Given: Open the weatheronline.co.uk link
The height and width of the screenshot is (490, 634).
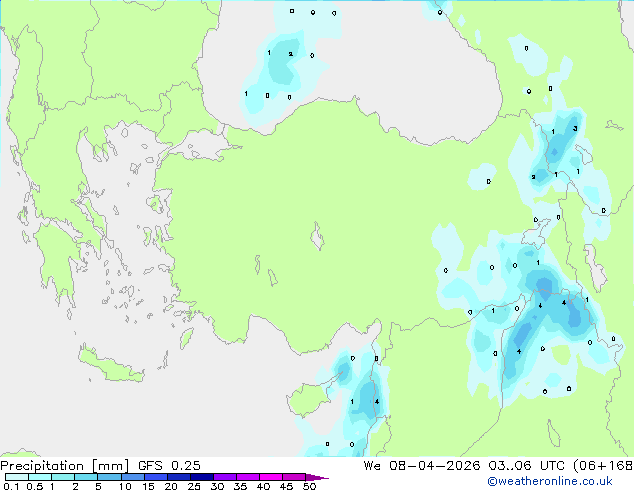Looking at the screenshot, I should tap(550, 481).
